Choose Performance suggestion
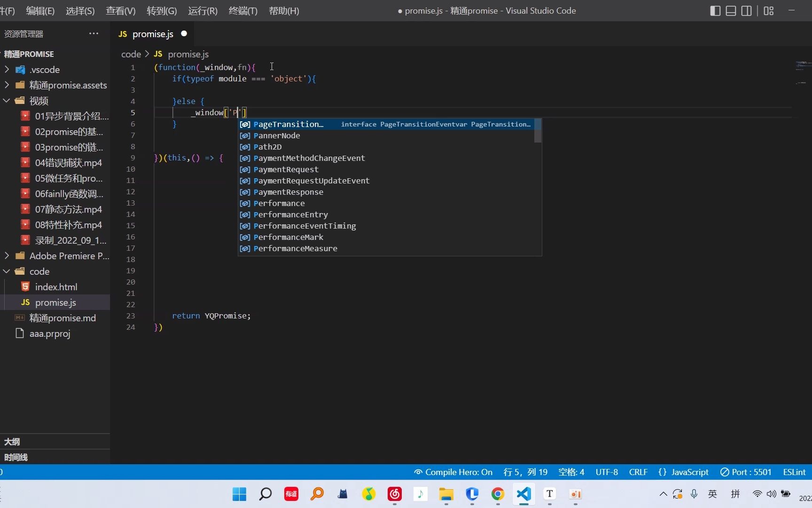812x508 pixels. click(386, 203)
